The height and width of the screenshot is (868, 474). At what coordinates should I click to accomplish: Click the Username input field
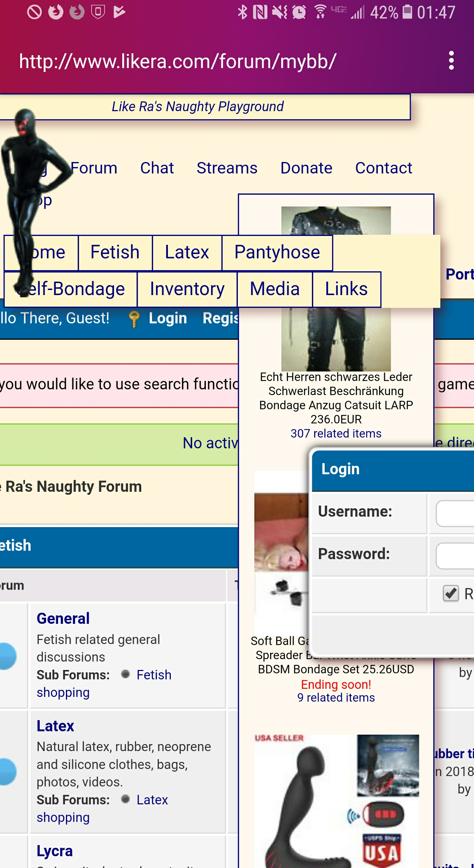[454, 513]
